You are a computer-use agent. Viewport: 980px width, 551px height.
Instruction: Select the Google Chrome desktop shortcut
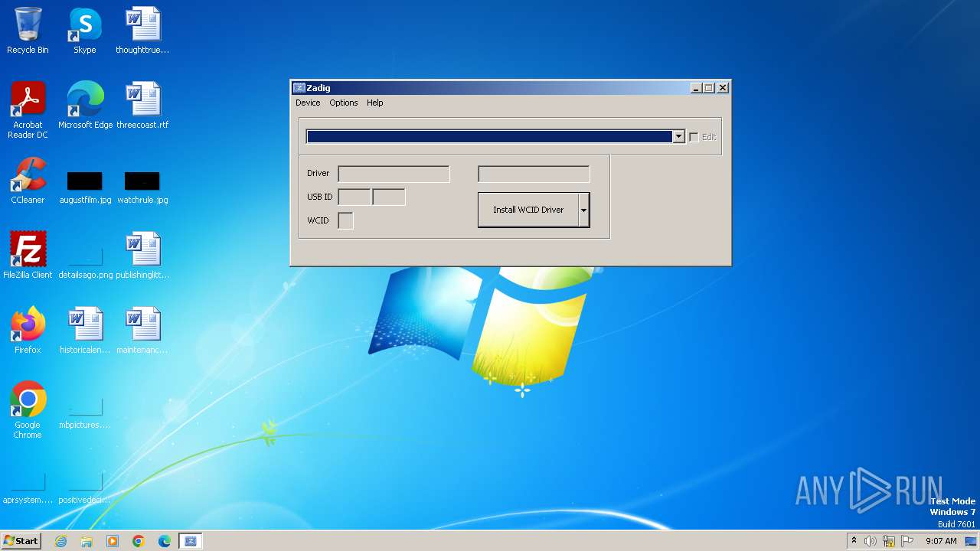[28, 410]
